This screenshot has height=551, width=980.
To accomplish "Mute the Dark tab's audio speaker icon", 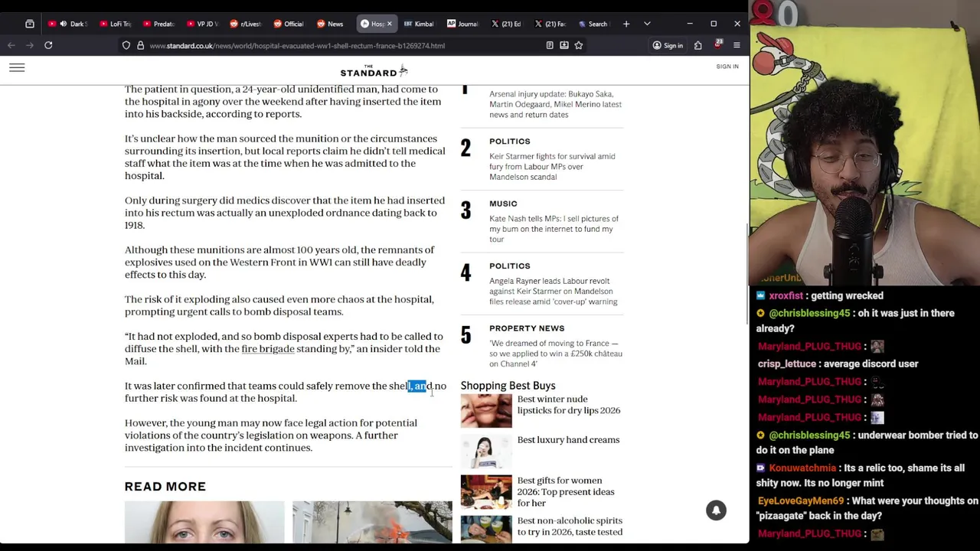I will pos(63,24).
